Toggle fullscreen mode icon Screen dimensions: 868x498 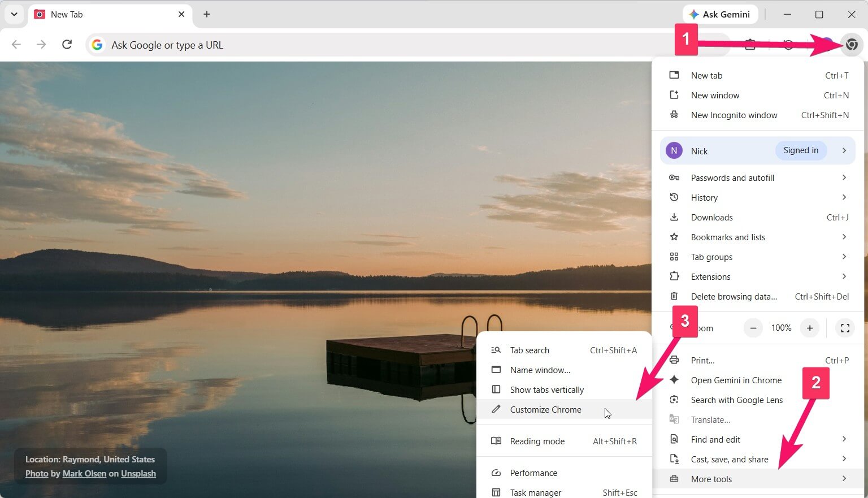(x=845, y=328)
